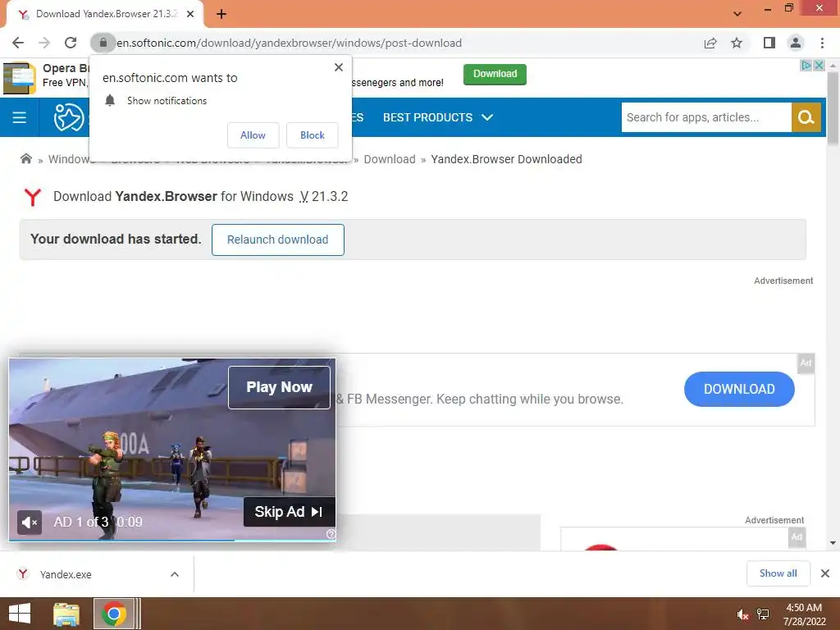Go back to the previous page
The height and width of the screenshot is (630, 840).
pos(18,43)
